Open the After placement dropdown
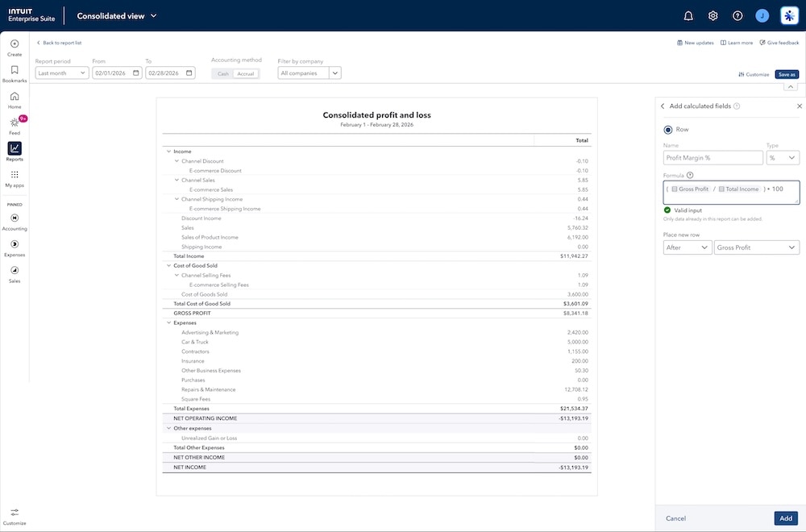This screenshot has width=806, height=532. (x=688, y=247)
